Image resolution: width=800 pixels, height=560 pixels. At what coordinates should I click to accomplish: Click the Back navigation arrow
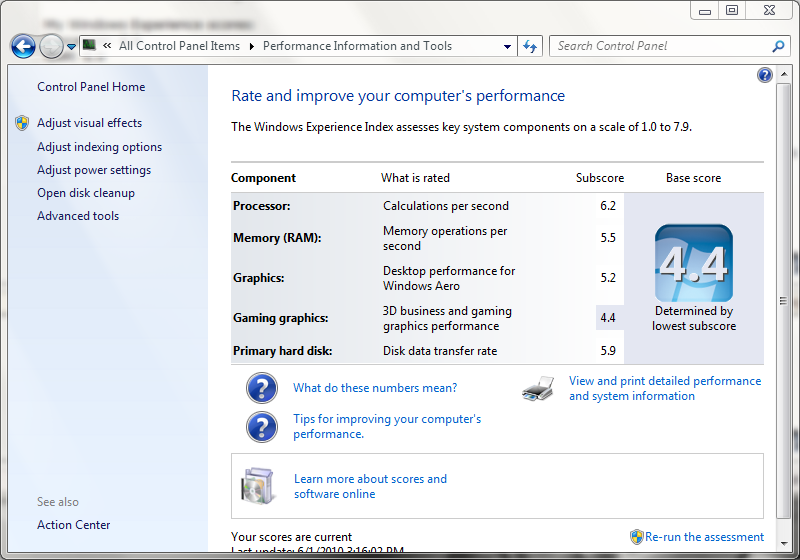point(23,46)
